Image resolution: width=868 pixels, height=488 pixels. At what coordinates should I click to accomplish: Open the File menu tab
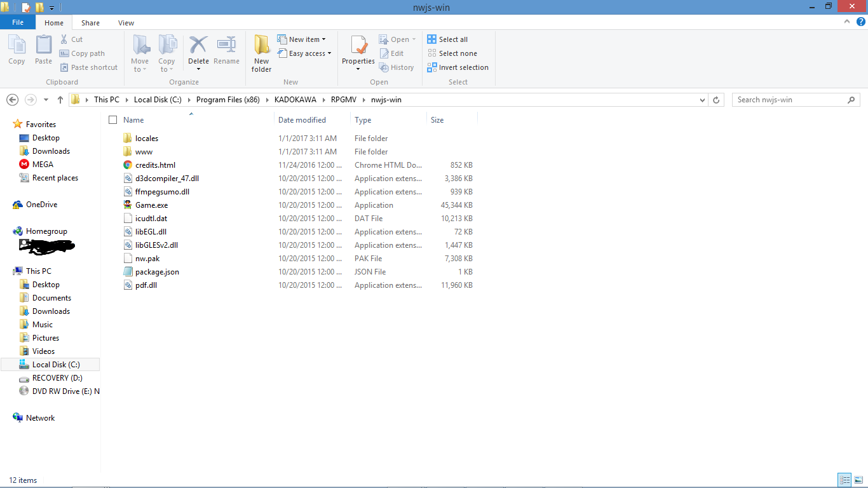[18, 22]
